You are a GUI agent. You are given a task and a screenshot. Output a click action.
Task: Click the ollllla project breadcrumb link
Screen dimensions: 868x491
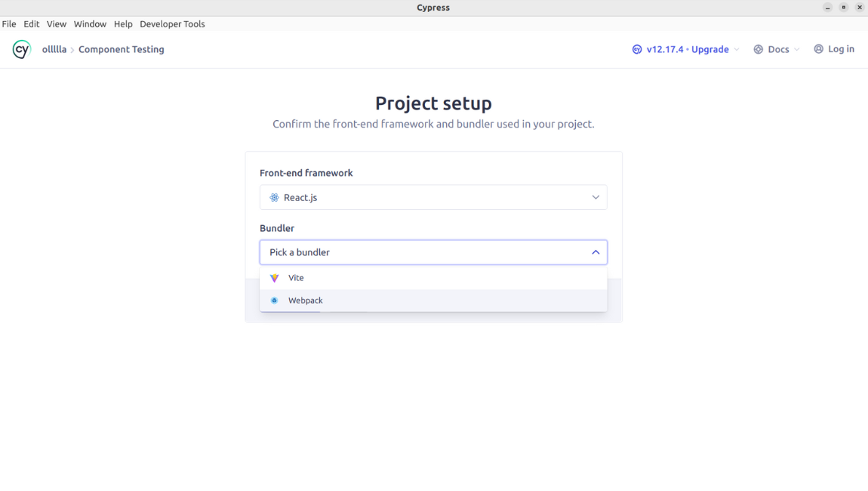54,48
